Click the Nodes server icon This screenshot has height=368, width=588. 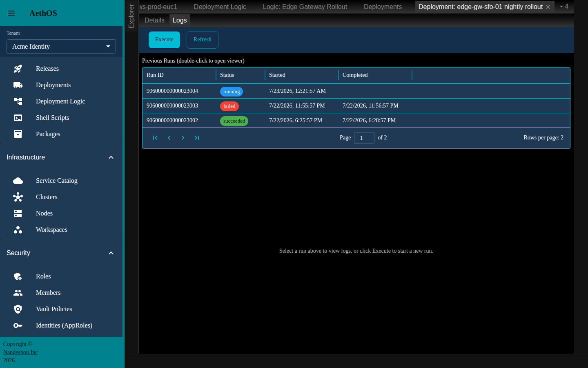point(18,213)
